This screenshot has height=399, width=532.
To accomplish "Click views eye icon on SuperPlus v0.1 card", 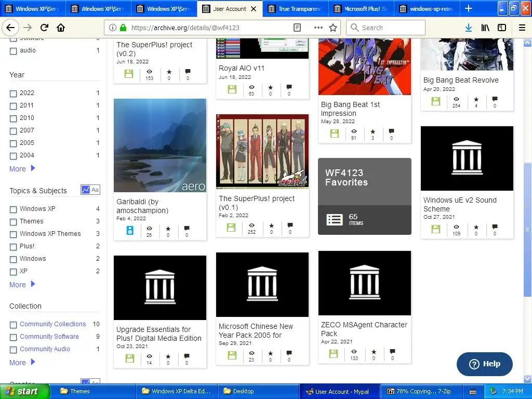I will coord(251,225).
